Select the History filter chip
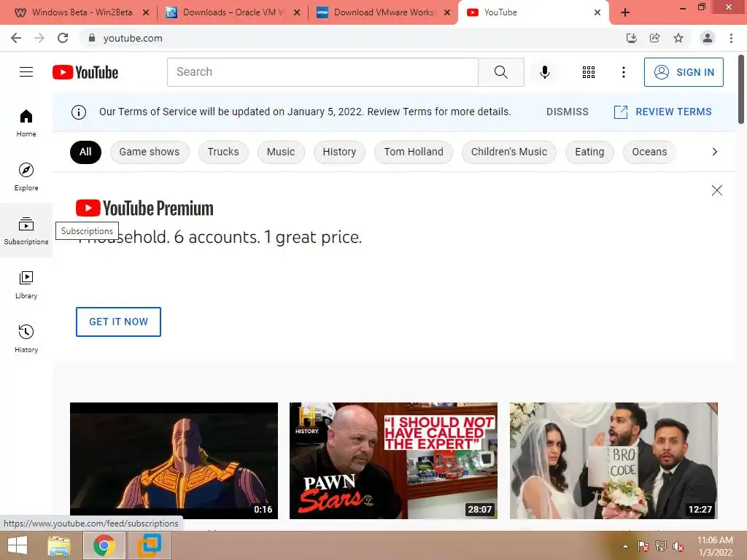The image size is (747, 560). click(x=339, y=152)
